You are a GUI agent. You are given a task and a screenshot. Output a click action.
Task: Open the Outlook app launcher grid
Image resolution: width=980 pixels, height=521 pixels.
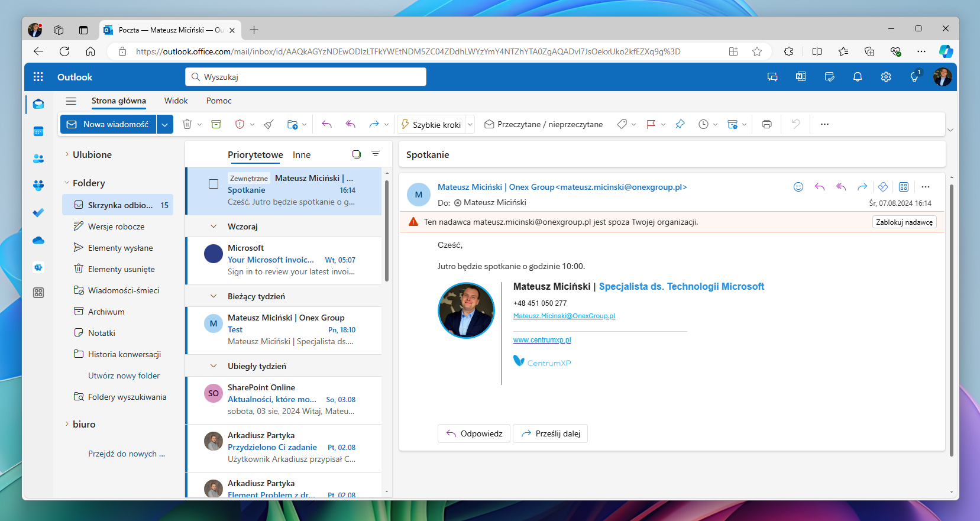(x=38, y=77)
